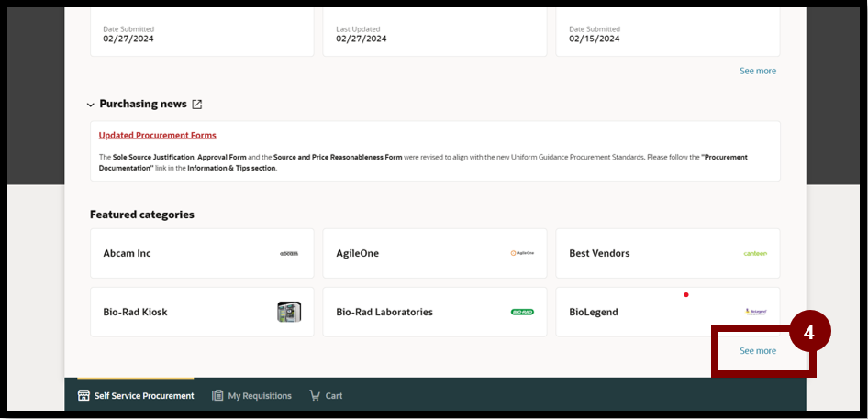Open the BioLegend category card

(668, 312)
